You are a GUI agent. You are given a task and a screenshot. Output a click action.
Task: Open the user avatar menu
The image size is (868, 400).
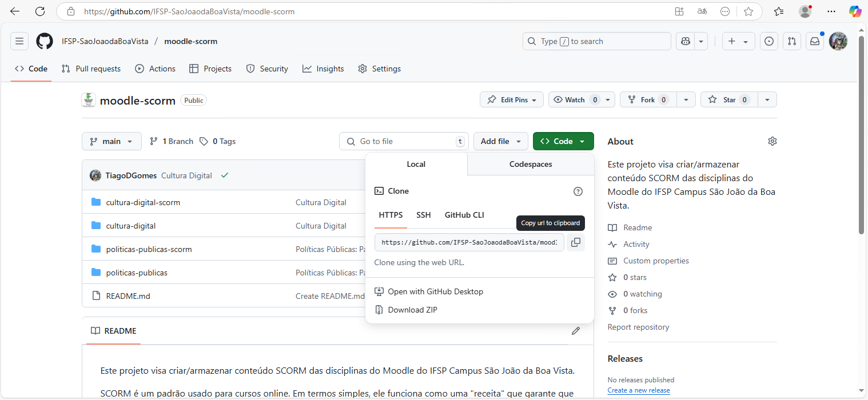pyautogui.click(x=838, y=41)
